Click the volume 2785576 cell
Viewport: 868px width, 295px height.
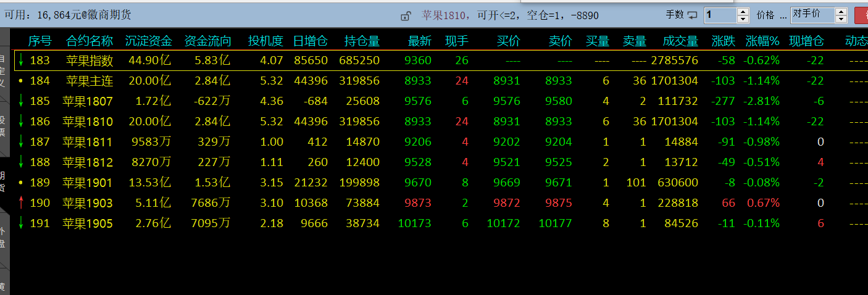675,60
